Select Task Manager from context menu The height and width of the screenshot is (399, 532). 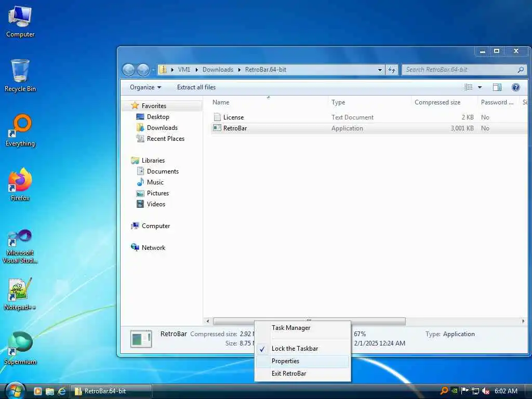pos(303,328)
